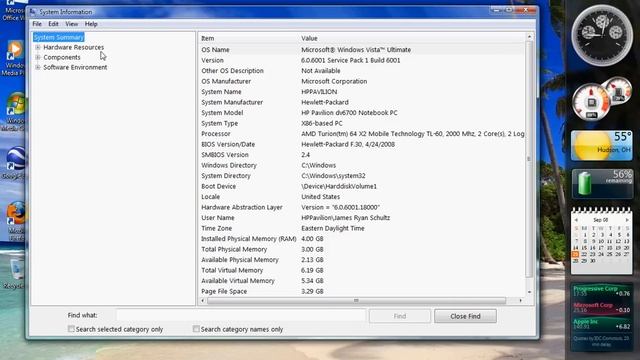Click the analog clock sidebar gadget

pyautogui.click(x=602, y=35)
